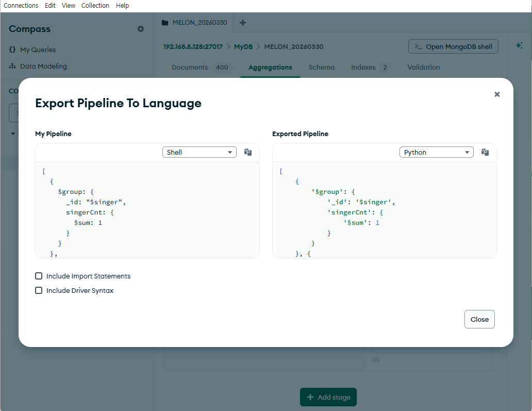Screen dimensions: 532x411
Task: Open the AI assistant sparkle icon
Action: point(519,45)
